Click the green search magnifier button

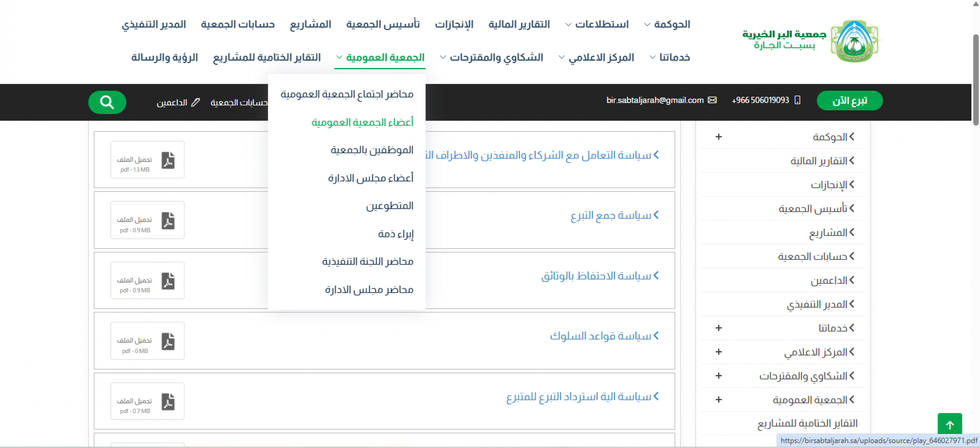(x=107, y=102)
